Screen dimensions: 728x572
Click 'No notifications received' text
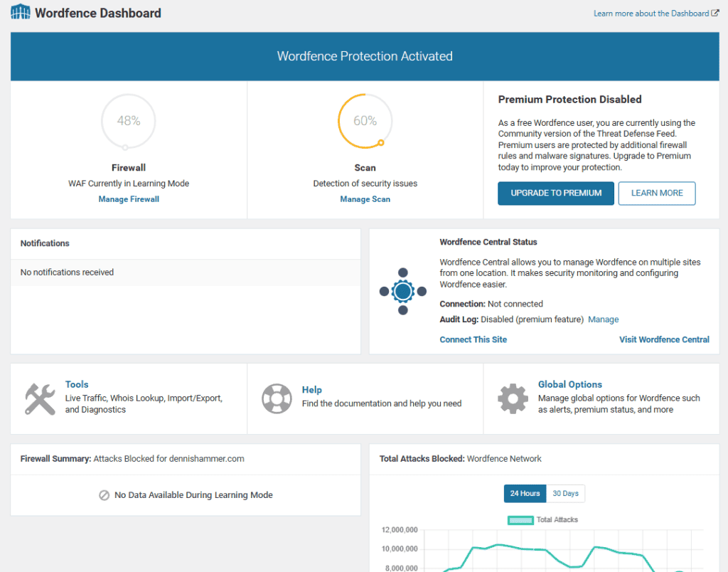coord(67,272)
